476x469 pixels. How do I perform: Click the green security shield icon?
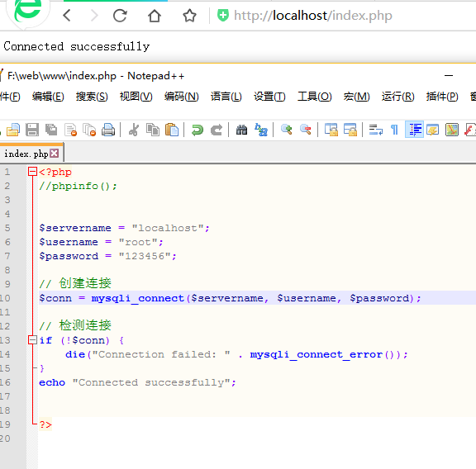point(223,15)
